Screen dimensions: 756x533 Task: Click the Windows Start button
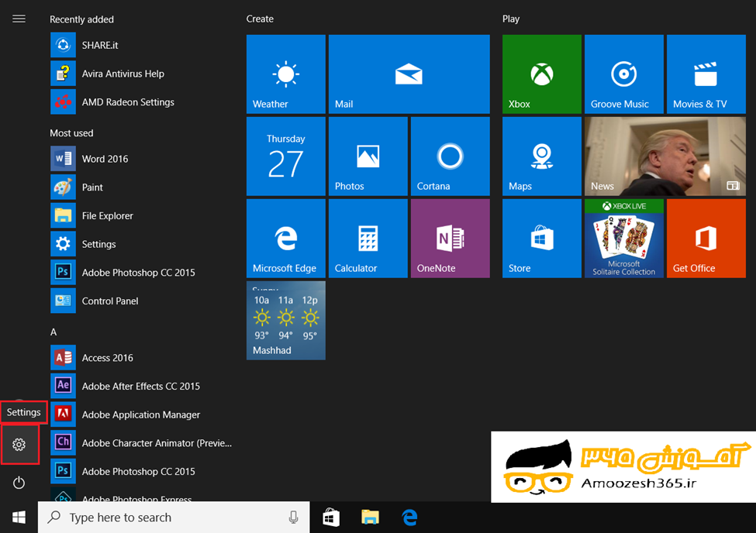coord(19,518)
